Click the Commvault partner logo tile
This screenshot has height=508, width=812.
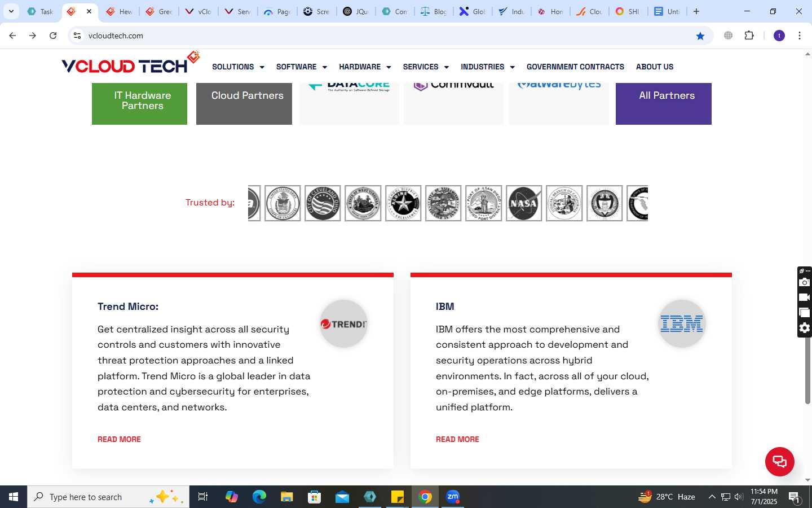pyautogui.click(x=453, y=104)
